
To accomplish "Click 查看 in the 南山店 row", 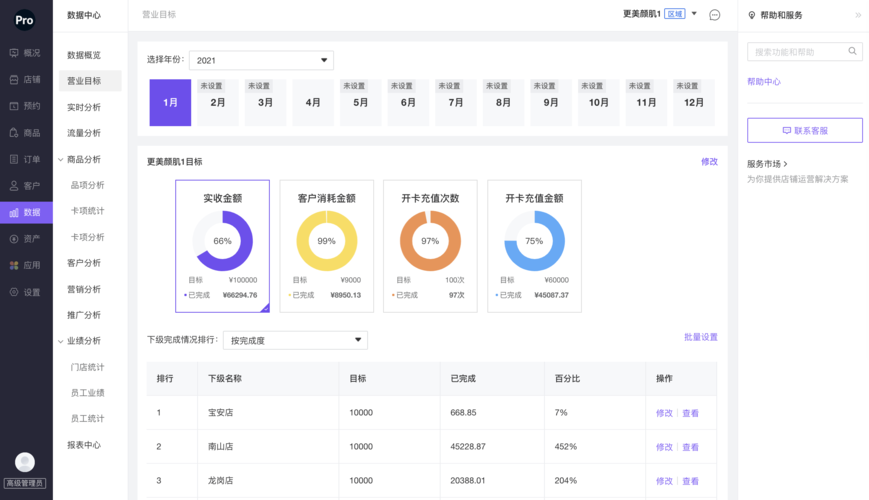I will coord(690,447).
